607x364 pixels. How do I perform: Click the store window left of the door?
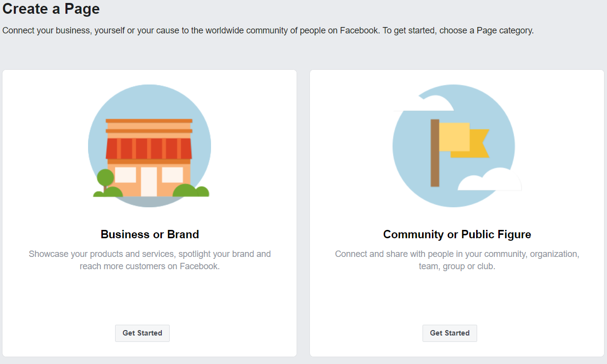tap(125, 175)
